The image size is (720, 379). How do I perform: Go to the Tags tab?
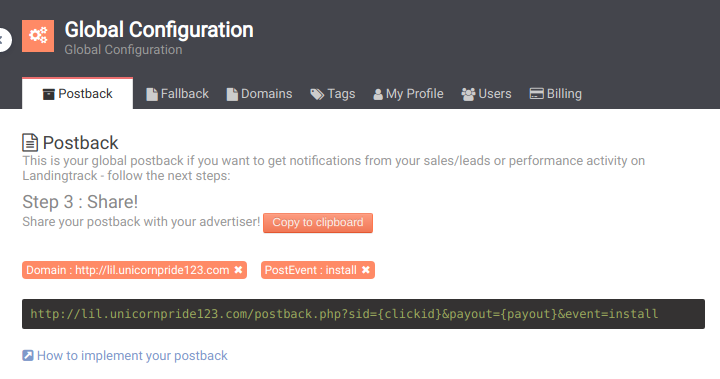[333, 94]
